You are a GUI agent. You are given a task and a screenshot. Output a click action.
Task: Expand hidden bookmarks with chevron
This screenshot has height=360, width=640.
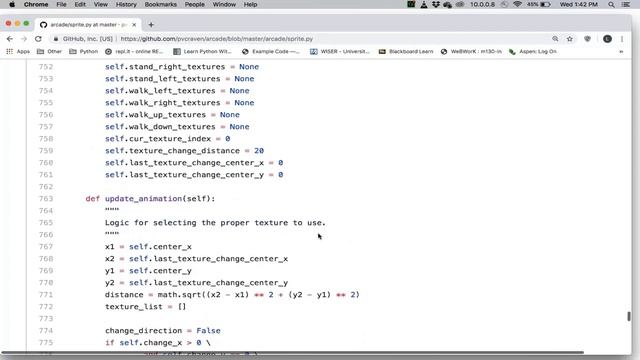(621, 51)
